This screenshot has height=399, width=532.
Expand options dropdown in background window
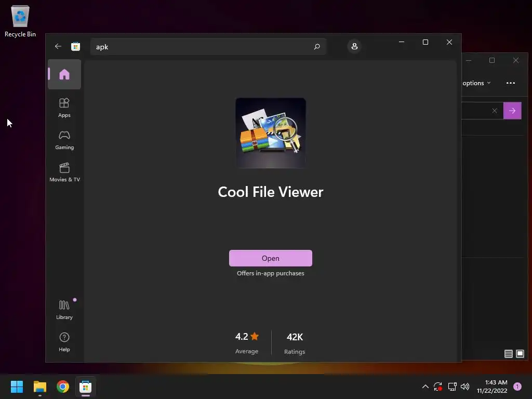pyautogui.click(x=476, y=83)
